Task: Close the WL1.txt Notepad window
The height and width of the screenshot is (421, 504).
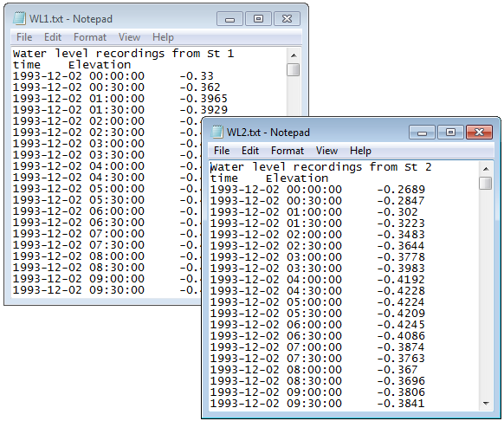Action: [287, 19]
